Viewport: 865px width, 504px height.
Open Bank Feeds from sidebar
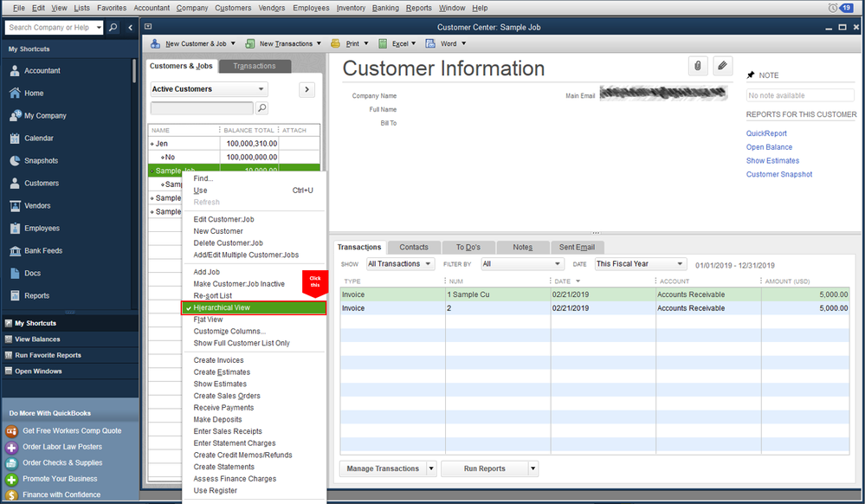(42, 251)
